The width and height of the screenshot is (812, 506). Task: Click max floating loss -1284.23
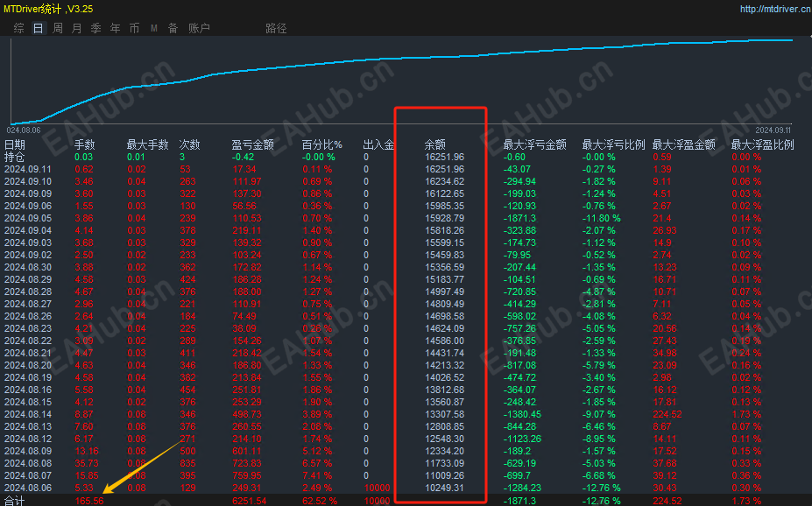coord(522,488)
